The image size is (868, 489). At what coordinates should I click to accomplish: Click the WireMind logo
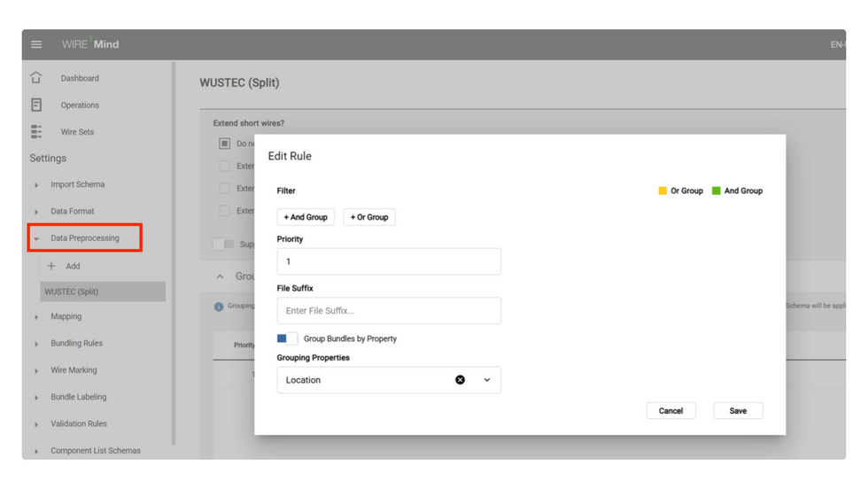point(90,43)
